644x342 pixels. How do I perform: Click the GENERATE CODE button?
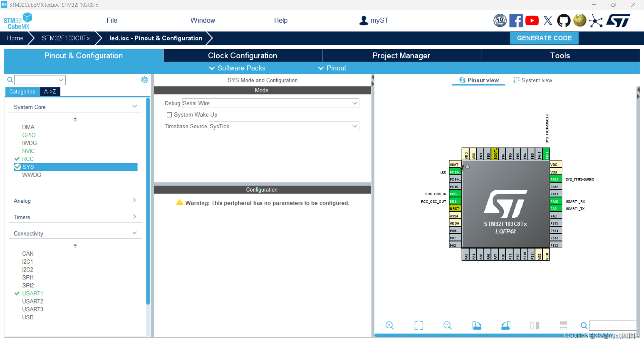click(x=544, y=38)
